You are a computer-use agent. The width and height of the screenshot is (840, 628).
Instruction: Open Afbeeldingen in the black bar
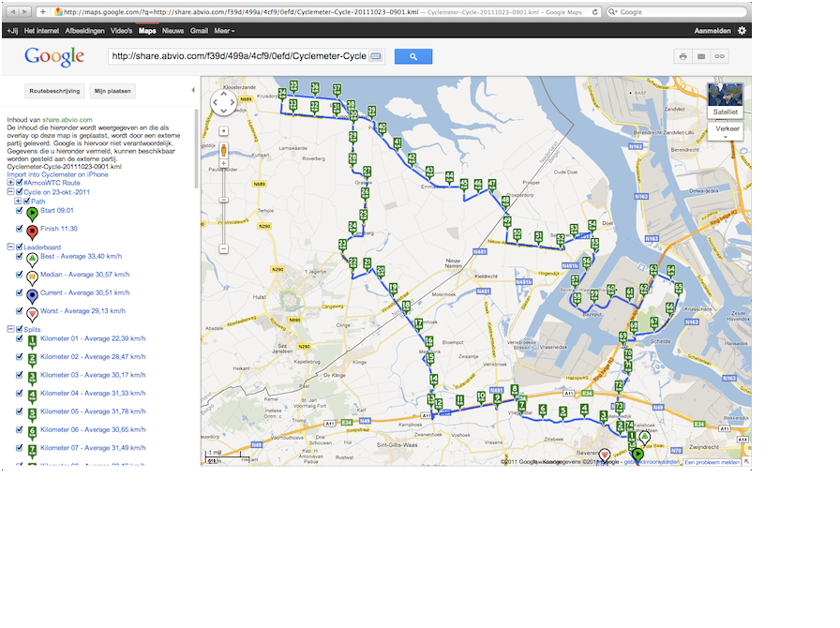84,31
